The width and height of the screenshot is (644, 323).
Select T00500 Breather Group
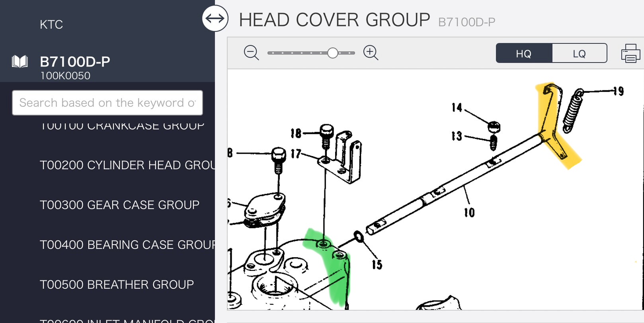coord(117,284)
